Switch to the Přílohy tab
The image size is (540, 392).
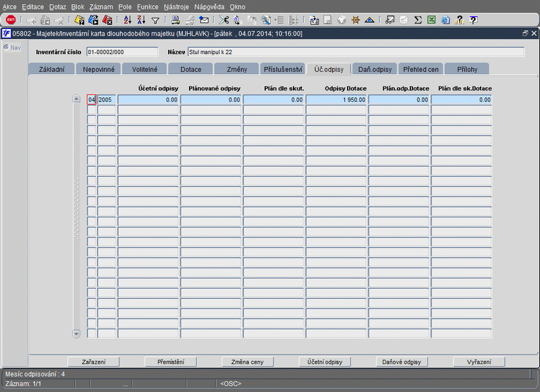(467, 69)
